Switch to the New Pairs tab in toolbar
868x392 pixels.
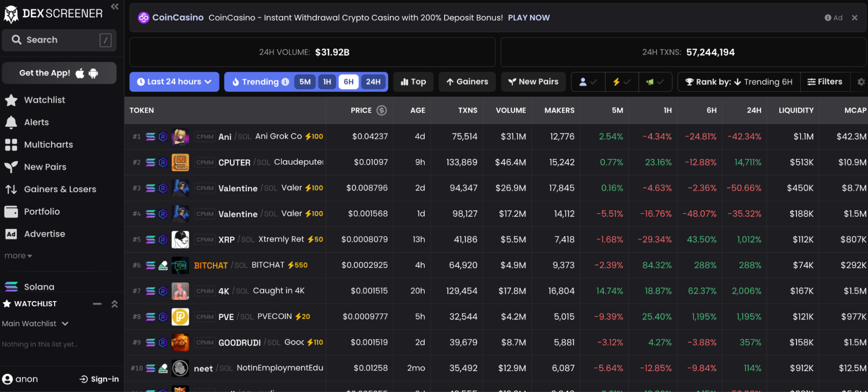533,82
